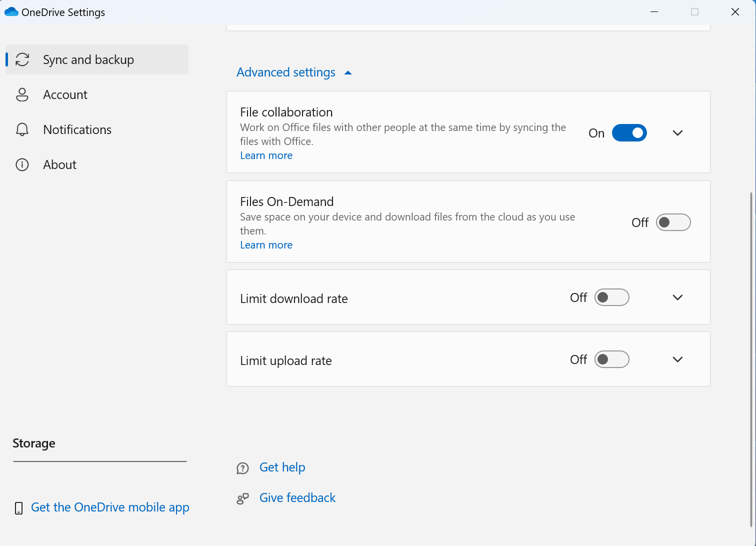756x546 pixels.
Task: Turn off the File collaboration toggle
Action: [x=629, y=133]
